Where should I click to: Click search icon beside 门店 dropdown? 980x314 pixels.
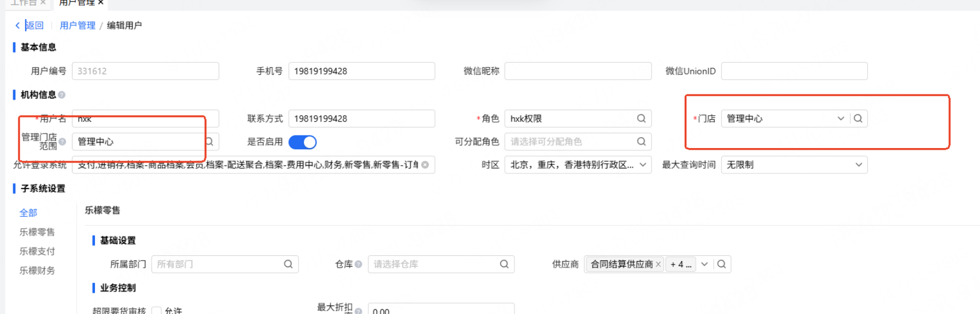coord(858,118)
